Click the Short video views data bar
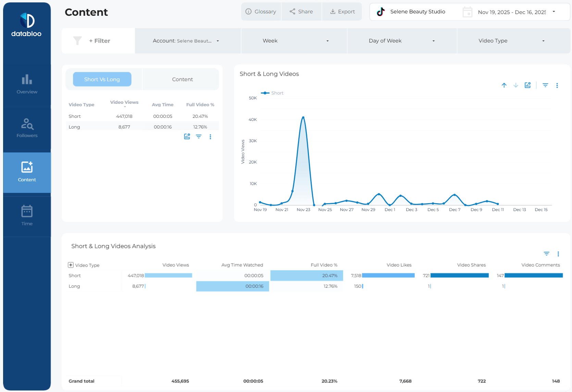This screenshot has height=392, width=572. click(x=169, y=275)
